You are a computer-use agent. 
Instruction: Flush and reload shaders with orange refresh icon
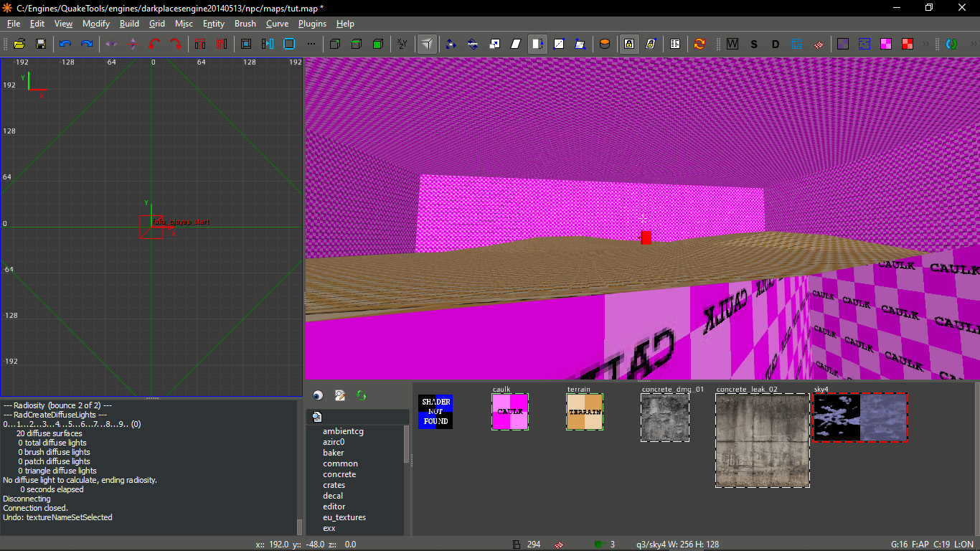[x=699, y=44]
